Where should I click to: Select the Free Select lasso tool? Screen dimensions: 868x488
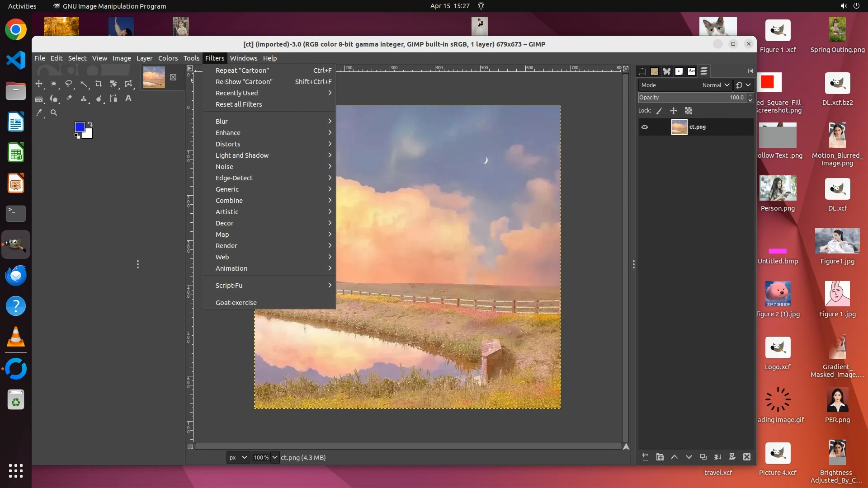(x=69, y=84)
